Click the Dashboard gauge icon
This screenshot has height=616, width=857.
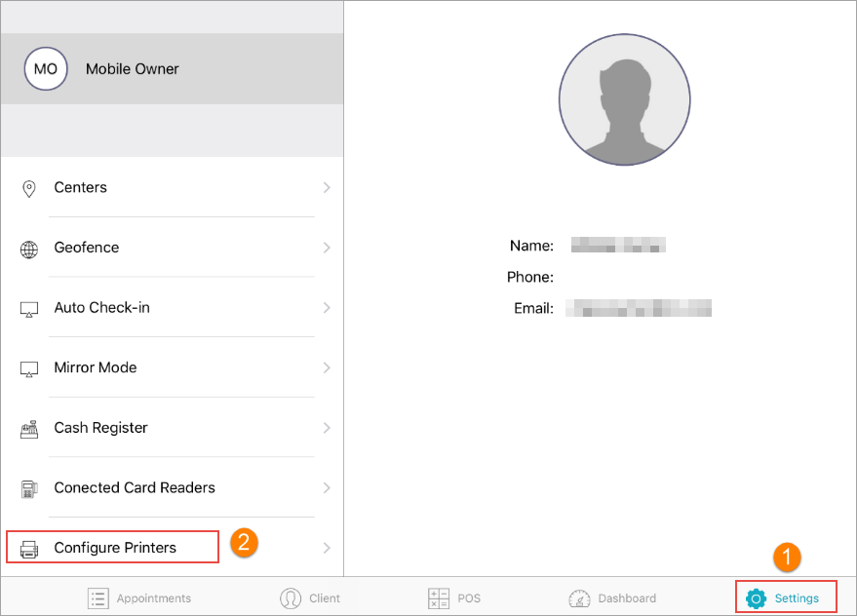(x=579, y=599)
